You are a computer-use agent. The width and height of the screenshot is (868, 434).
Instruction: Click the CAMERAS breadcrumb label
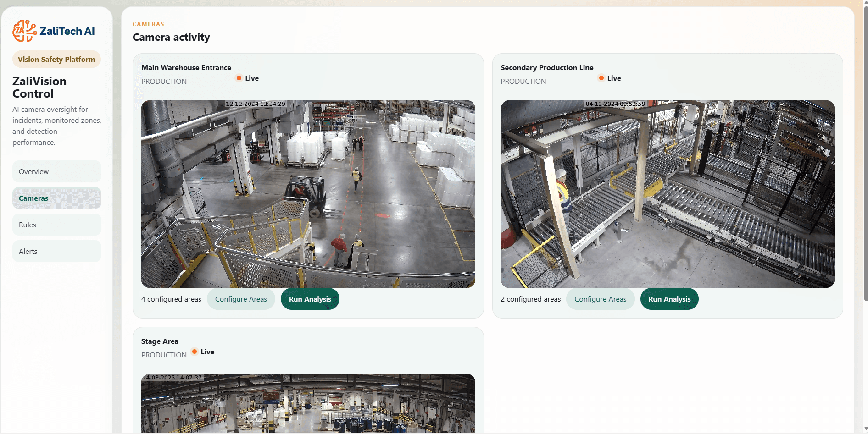point(148,24)
